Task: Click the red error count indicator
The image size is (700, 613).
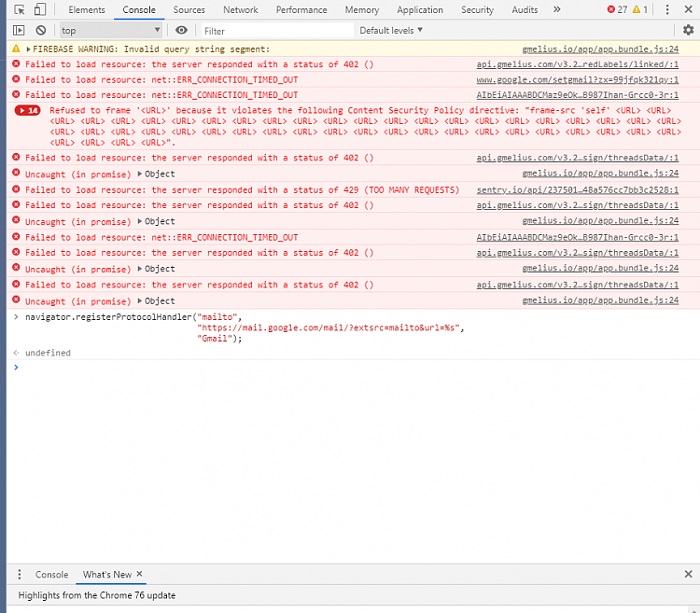Action: click(617, 9)
